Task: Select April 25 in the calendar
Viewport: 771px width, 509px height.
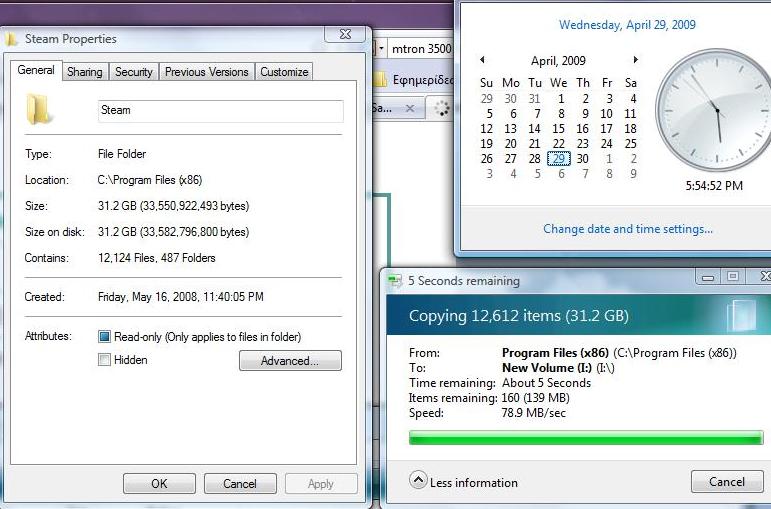Action: pyautogui.click(x=630, y=144)
